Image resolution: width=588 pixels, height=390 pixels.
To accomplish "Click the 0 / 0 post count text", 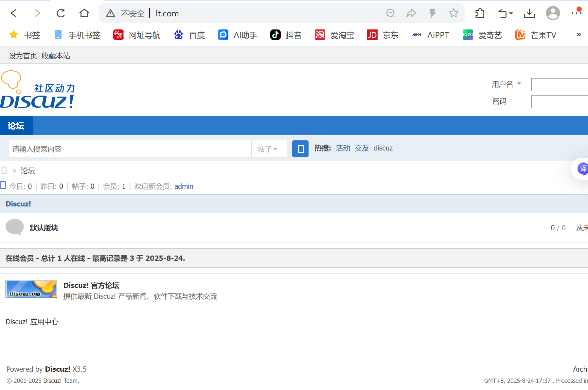I will (x=558, y=228).
